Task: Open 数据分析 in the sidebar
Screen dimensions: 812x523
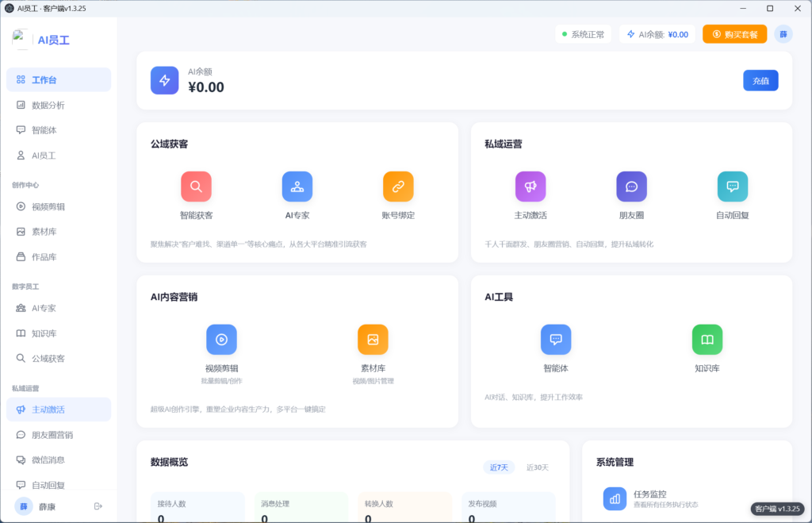Action: pyautogui.click(x=48, y=106)
